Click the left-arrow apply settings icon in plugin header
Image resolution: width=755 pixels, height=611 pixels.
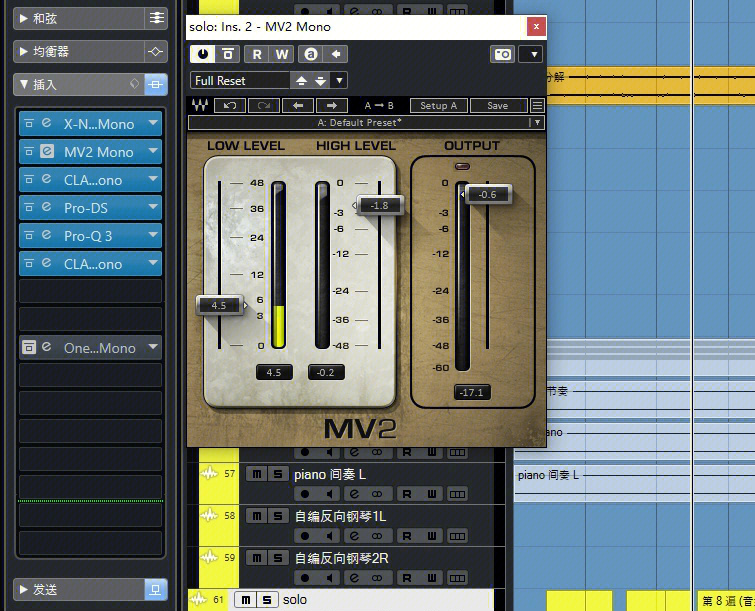pyautogui.click(x=336, y=54)
